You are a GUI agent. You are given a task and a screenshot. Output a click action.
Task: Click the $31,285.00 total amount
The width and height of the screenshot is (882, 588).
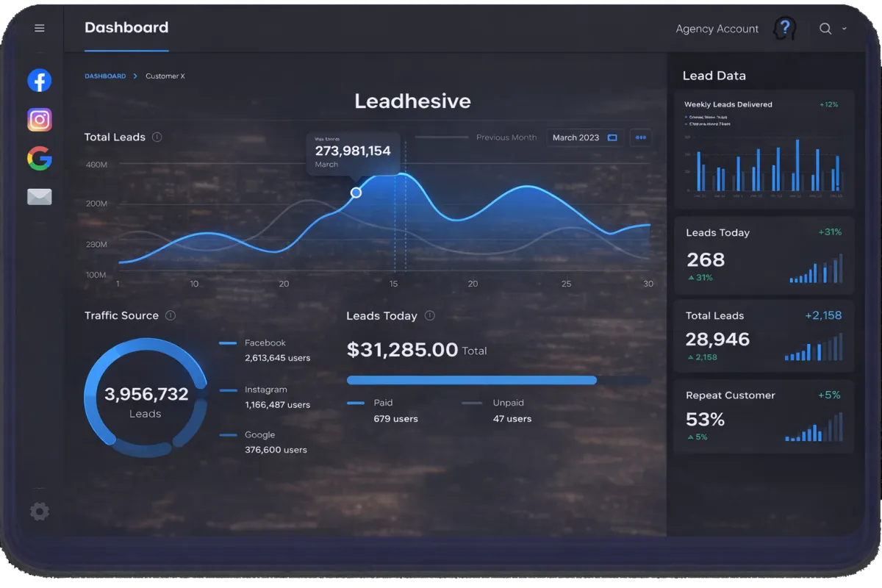tap(402, 350)
